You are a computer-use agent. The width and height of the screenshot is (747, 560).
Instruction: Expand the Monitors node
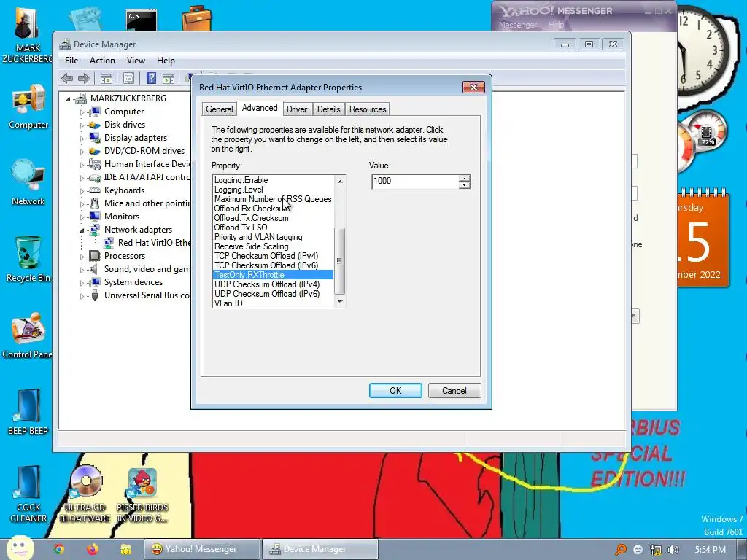pyautogui.click(x=82, y=217)
